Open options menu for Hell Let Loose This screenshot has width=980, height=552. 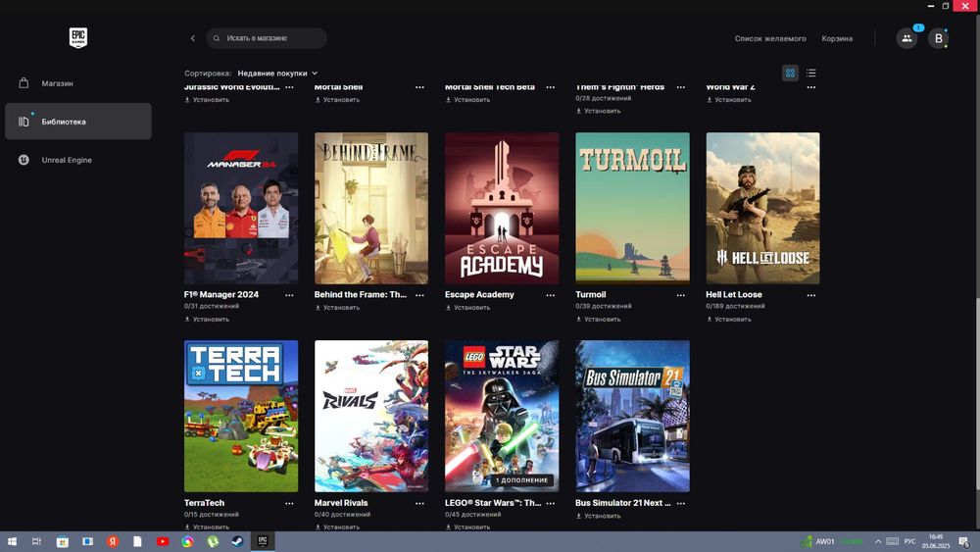tap(811, 295)
